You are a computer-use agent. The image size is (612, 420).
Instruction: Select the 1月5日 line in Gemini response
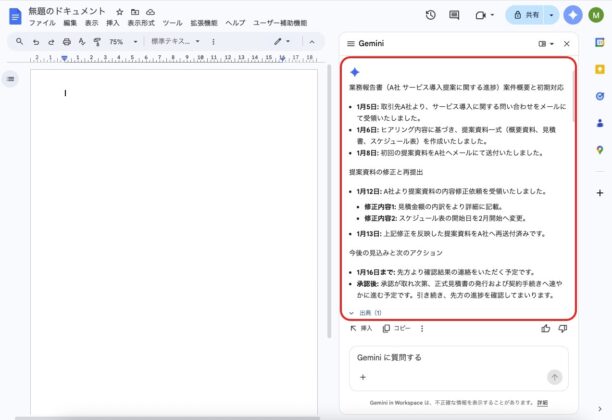[461, 112]
